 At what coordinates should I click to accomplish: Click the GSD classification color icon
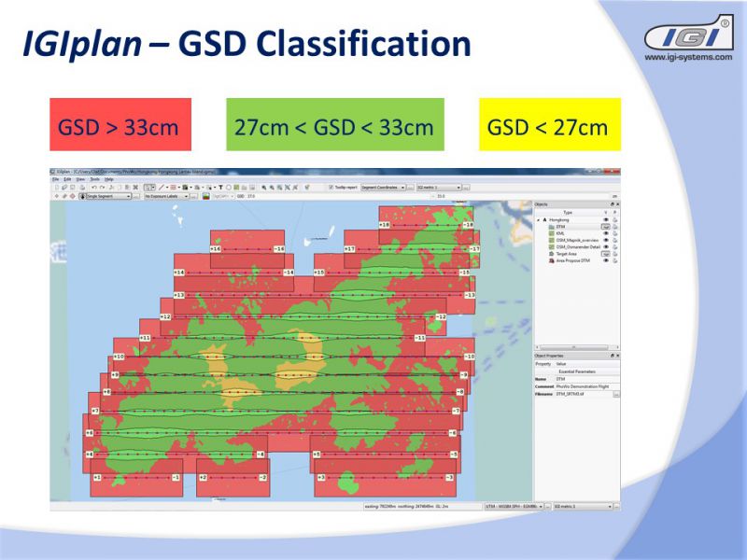tap(206, 196)
